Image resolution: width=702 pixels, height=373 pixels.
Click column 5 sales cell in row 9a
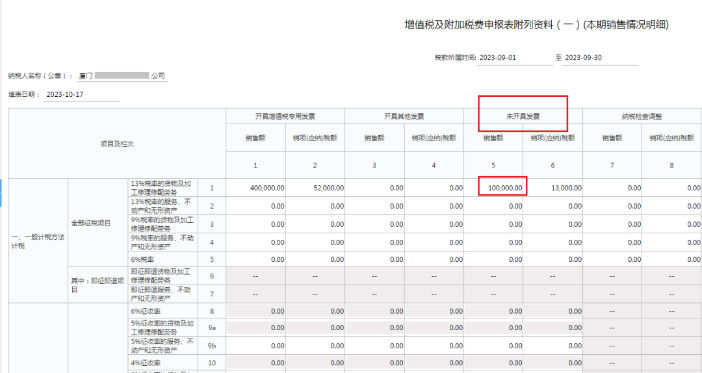click(x=493, y=327)
